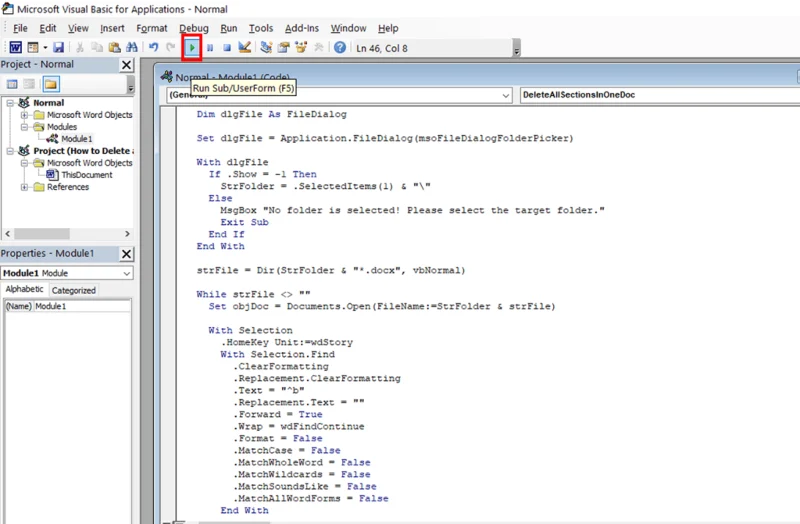
Task: Click the 'End With' line after End If
Action: [x=220, y=246]
